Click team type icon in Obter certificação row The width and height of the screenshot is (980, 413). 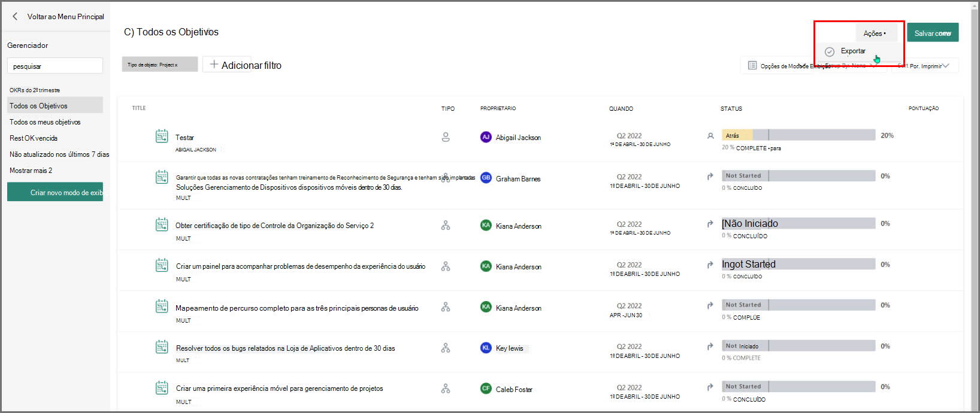click(x=446, y=226)
